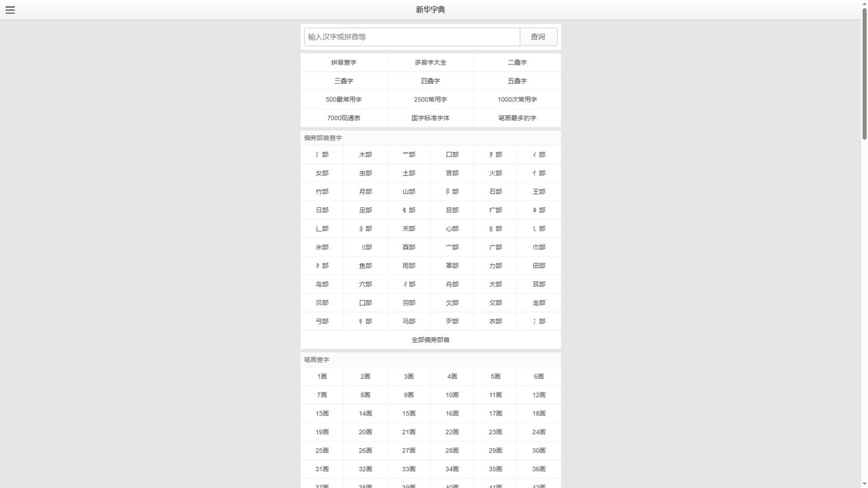The height and width of the screenshot is (488, 868).
Task: Select 四叠字
Action: (430, 81)
